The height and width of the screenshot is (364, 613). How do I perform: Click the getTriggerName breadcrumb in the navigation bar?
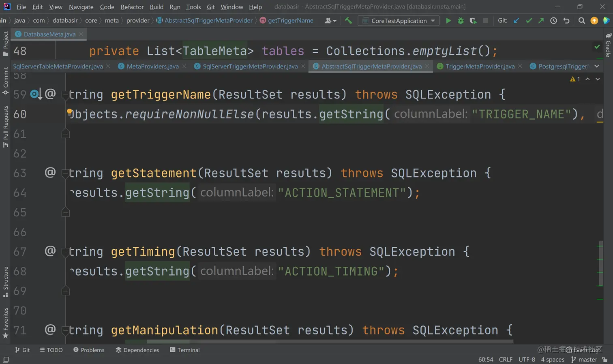[x=287, y=21]
